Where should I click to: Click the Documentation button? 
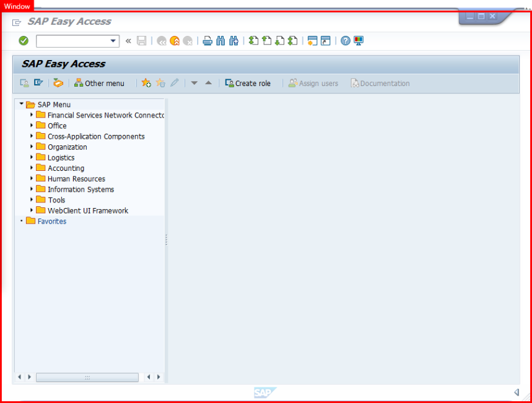[380, 83]
